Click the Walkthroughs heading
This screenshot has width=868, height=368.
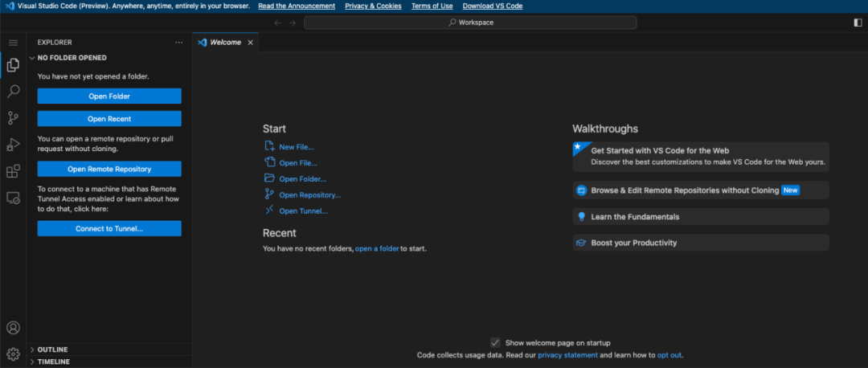pyautogui.click(x=605, y=129)
